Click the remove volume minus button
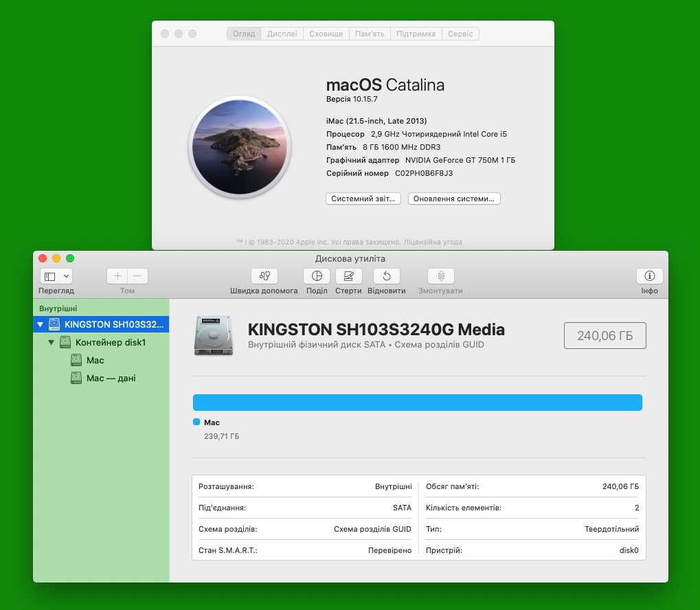This screenshot has width=700, height=610. [x=137, y=276]
